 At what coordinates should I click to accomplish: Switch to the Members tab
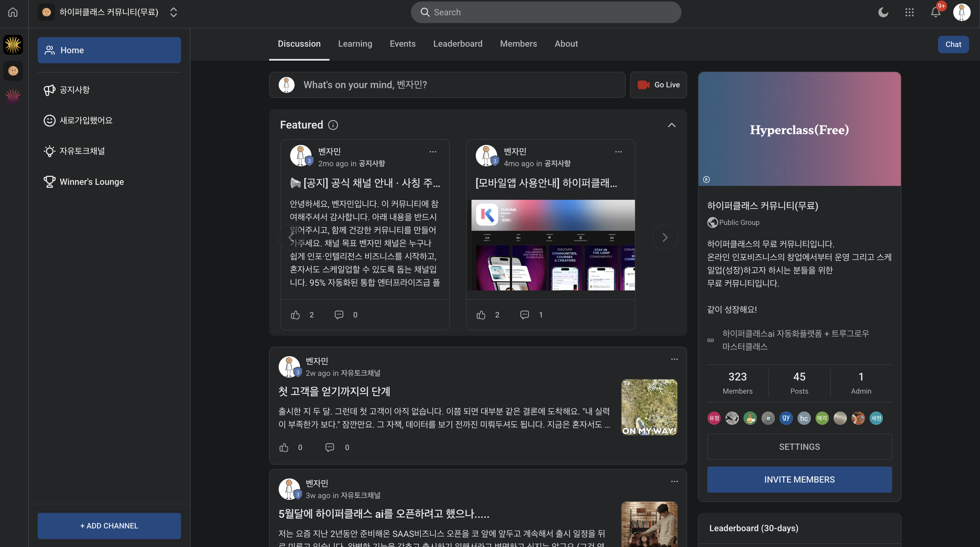click(518, 44)
